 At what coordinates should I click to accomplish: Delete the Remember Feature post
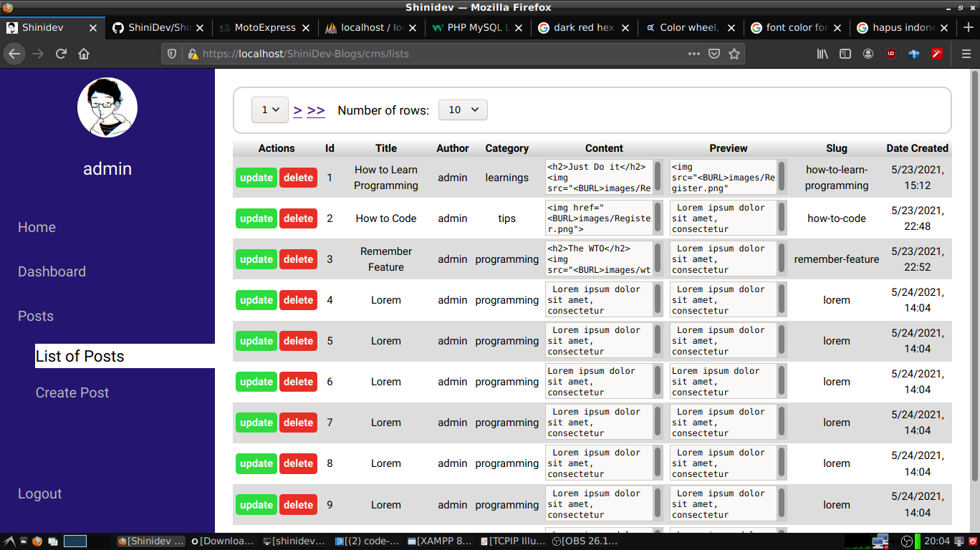[x=298, y=259]
